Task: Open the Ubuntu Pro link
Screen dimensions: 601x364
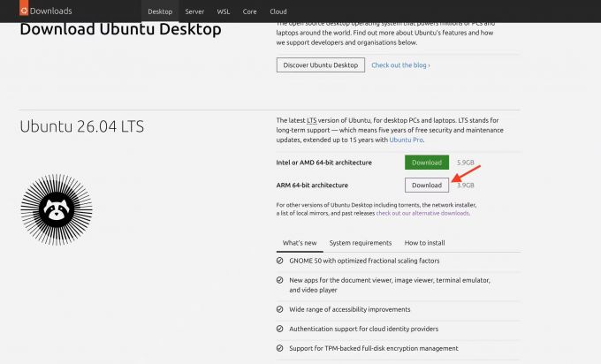Action: click(406, 140)
